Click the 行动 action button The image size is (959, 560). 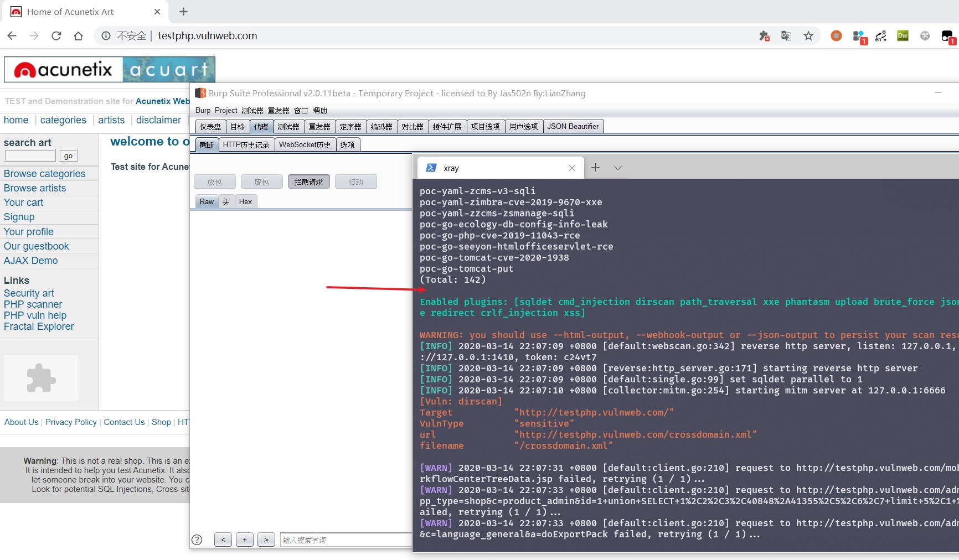pyautogui.click(x=356, y=182)
